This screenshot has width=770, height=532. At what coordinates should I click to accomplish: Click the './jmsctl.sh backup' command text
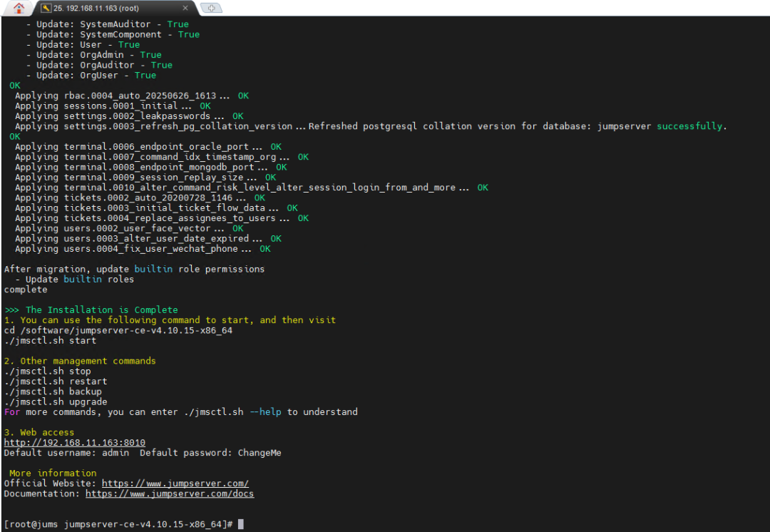[53, 392]
